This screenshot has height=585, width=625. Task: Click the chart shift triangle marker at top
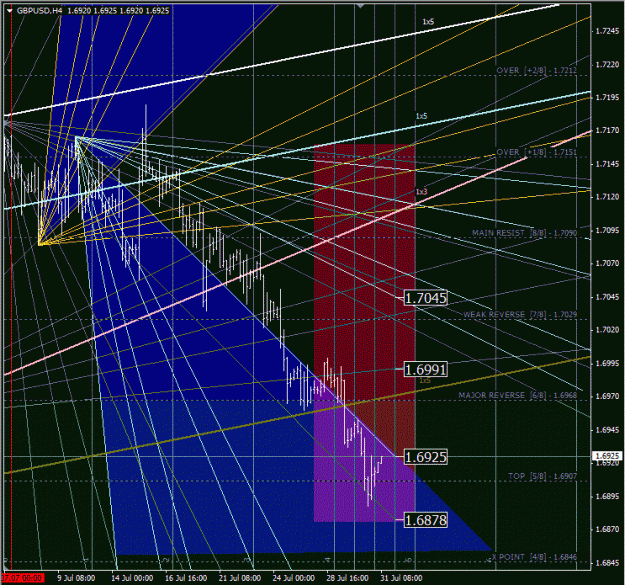coord(360,6)
